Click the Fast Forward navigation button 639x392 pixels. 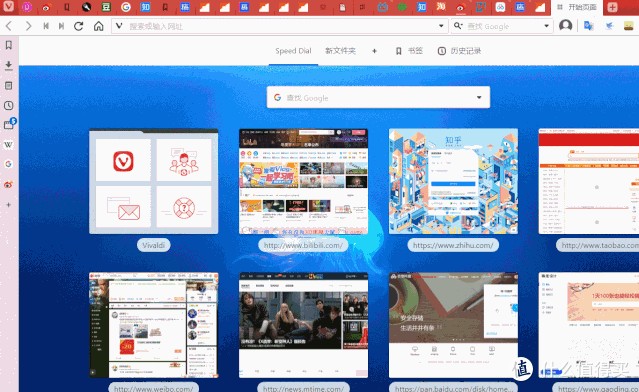[x=61, y=26]
